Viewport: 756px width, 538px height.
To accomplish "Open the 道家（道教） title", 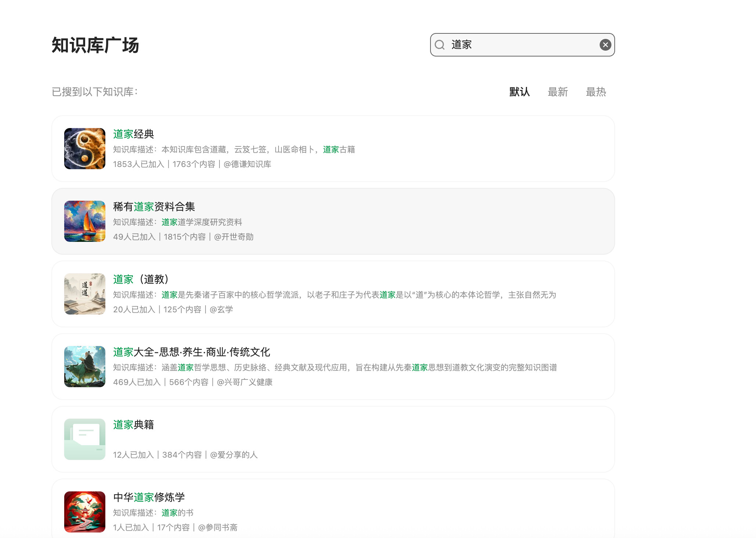I will 141,279.
